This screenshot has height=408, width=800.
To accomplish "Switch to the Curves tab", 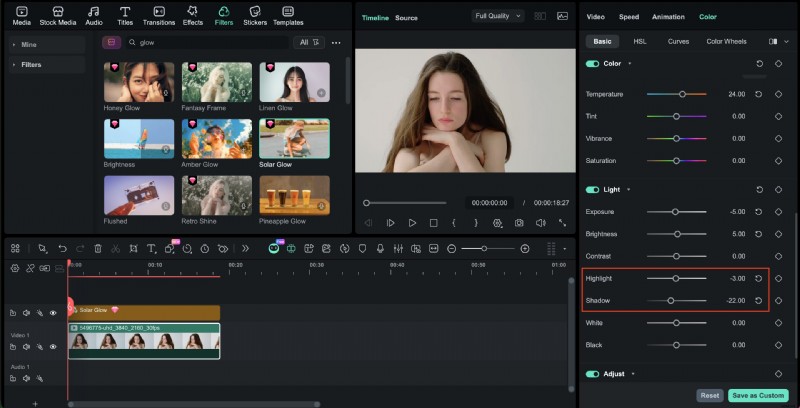I will coord(678,42).
